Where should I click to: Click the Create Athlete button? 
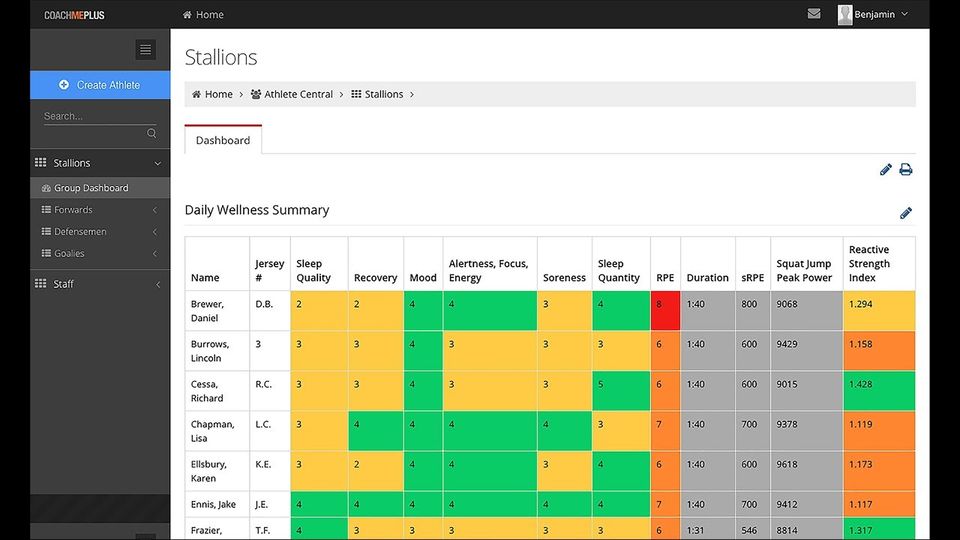tap(100, 85)
